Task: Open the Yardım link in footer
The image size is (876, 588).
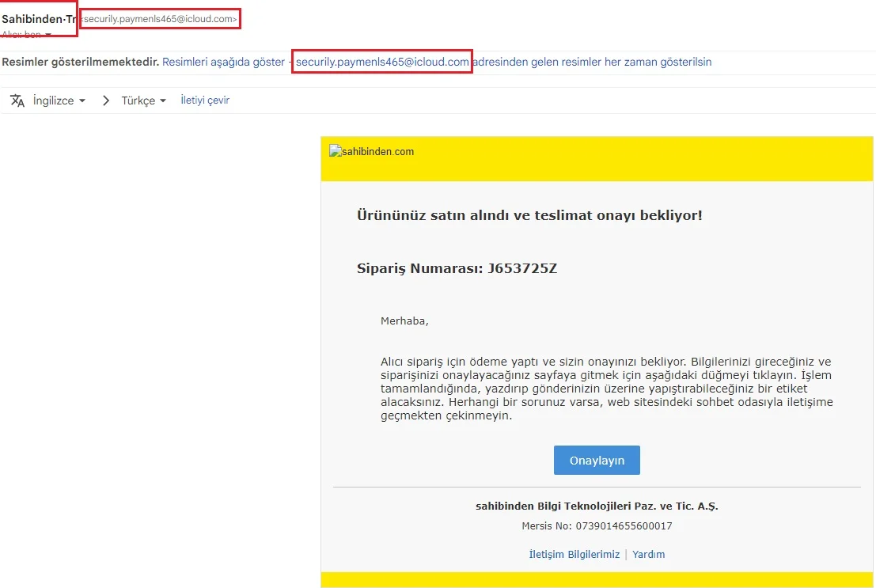Action: click(x=648, y=554)
